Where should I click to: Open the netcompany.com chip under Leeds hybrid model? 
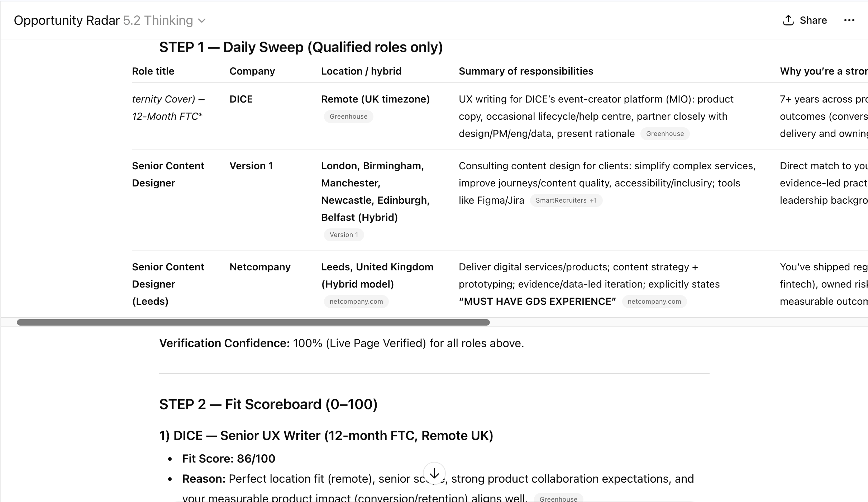(356, 301)
